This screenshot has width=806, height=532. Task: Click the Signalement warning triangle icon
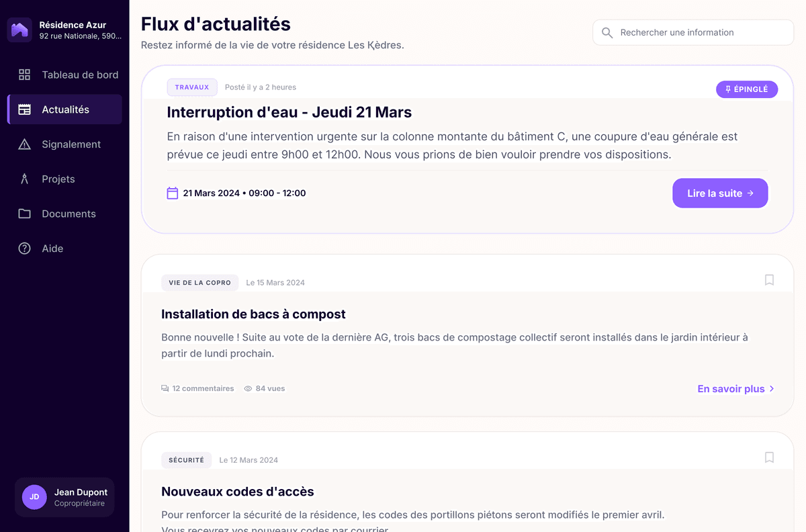[25, 144]
